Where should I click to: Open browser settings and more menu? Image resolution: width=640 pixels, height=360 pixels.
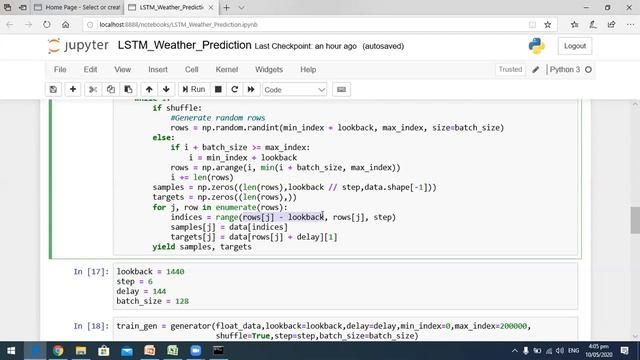[x=630, y=24]
